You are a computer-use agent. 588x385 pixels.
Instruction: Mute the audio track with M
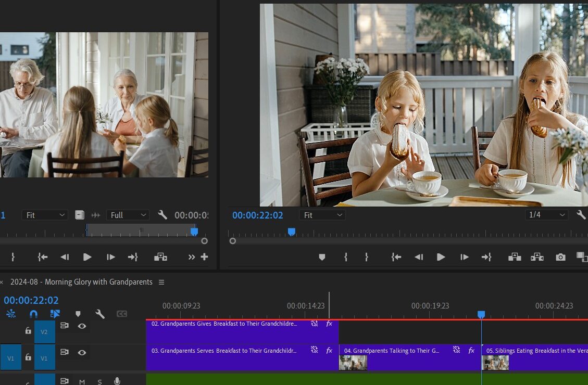(82, 382)
